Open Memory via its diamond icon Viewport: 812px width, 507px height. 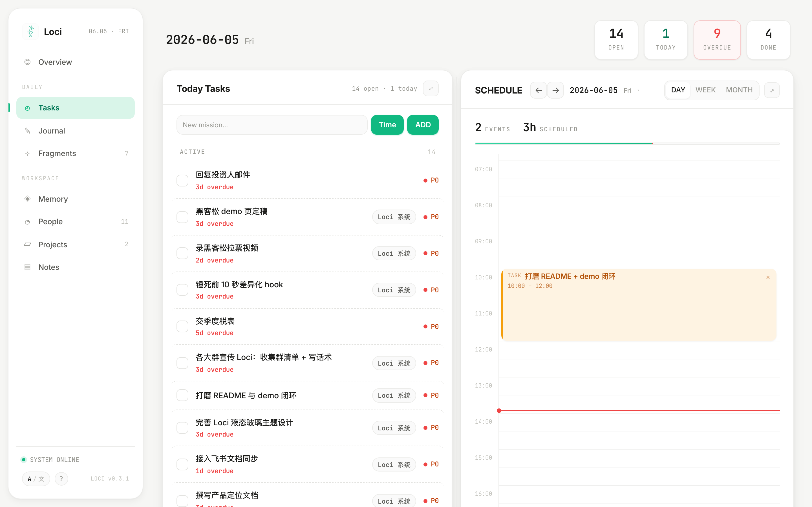tap(28, 199)
